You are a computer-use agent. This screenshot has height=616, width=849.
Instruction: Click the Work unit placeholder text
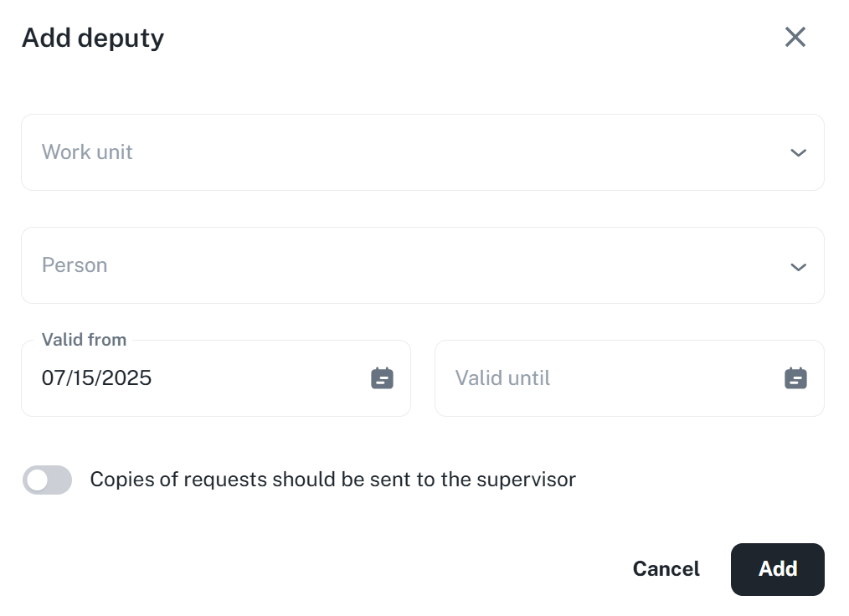(x=87, y=152)
